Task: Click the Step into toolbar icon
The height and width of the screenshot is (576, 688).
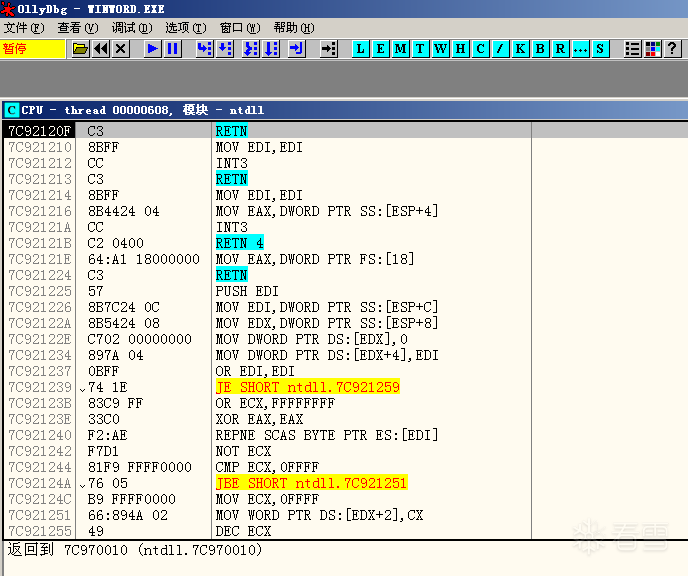Action: click(x=205, y=49)
